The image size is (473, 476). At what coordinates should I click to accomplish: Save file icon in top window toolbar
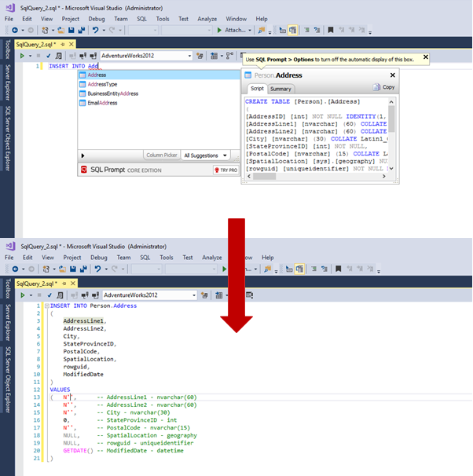coord(71,30)
